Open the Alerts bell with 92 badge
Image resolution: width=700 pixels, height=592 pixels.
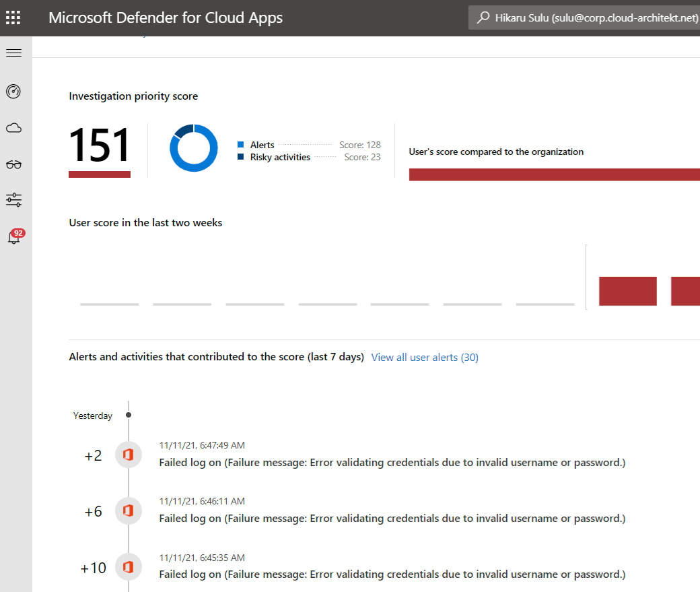[15, 236]
